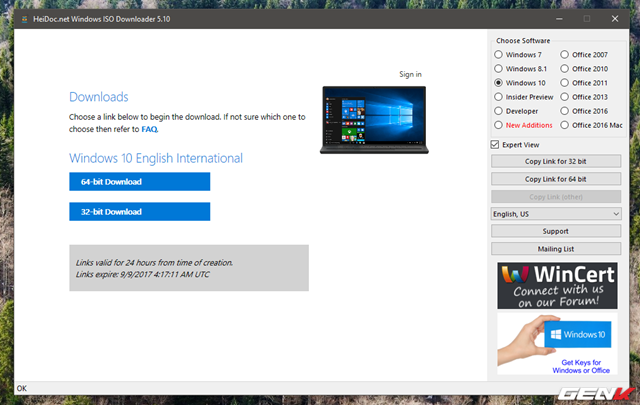The image size is (640, 405).
Task: Click the Links expire date text
Action: [x=142, y=274]
